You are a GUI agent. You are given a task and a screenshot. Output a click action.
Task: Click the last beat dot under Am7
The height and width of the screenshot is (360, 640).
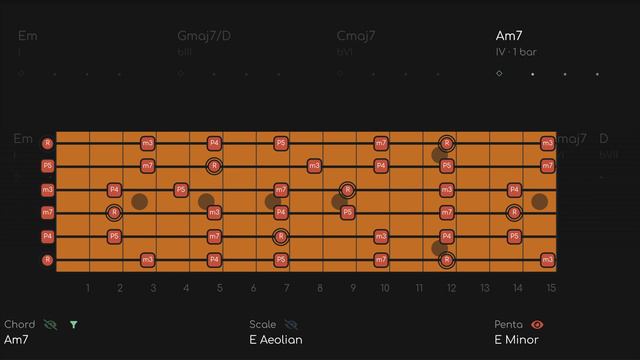coord(597,74)
